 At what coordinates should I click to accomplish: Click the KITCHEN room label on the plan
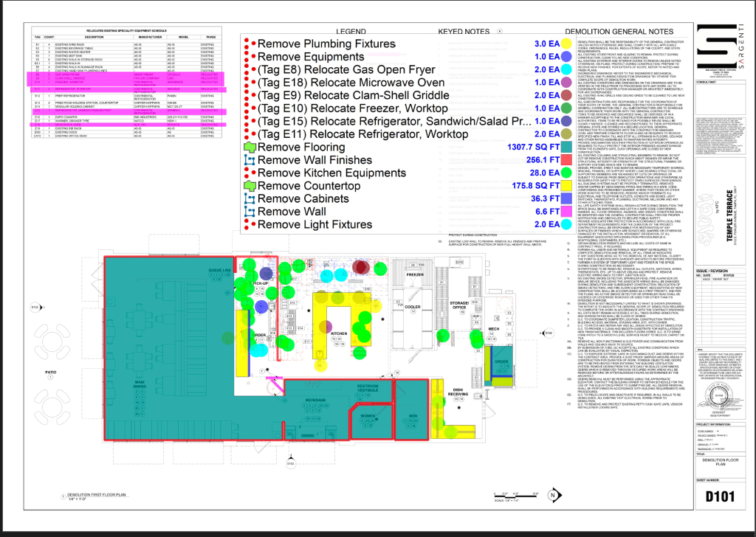339,333
